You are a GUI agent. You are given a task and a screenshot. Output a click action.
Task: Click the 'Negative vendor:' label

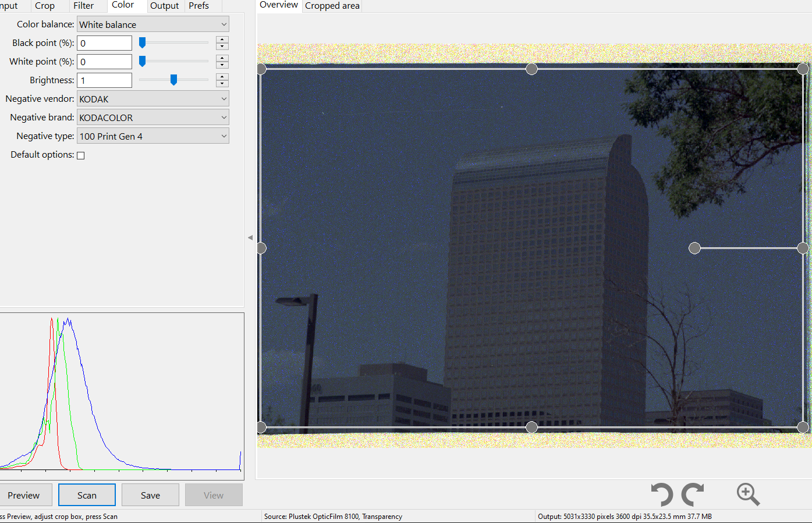(40, 99)
